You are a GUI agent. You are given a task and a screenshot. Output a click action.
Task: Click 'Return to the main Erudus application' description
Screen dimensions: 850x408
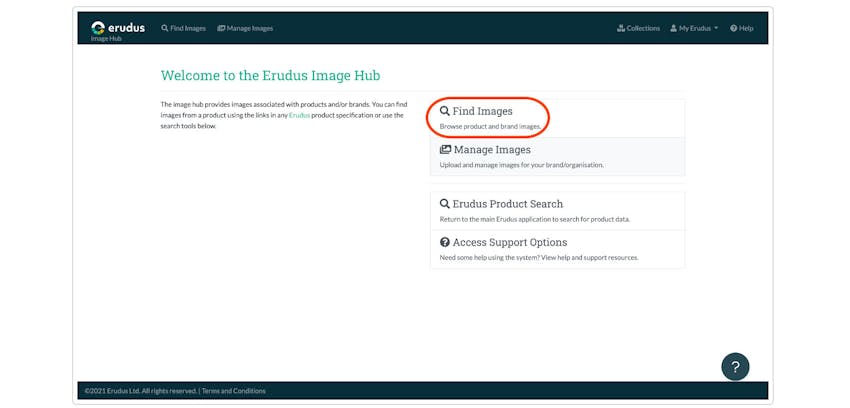535,219
